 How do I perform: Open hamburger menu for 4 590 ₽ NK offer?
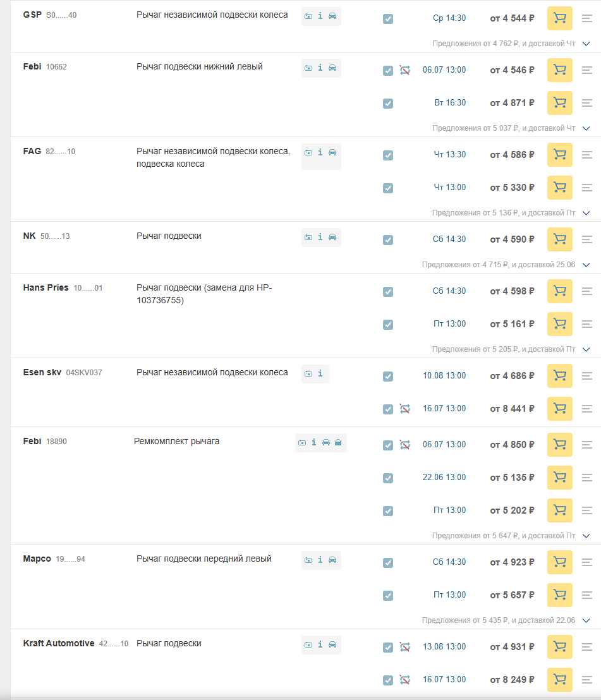[x=586, y=239]
